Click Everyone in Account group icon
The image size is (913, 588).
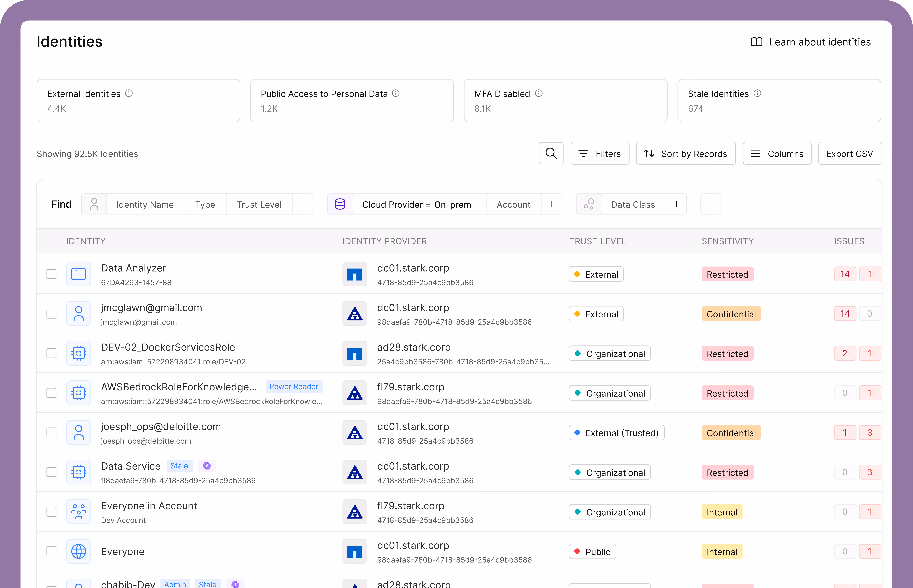pos(79,512)
